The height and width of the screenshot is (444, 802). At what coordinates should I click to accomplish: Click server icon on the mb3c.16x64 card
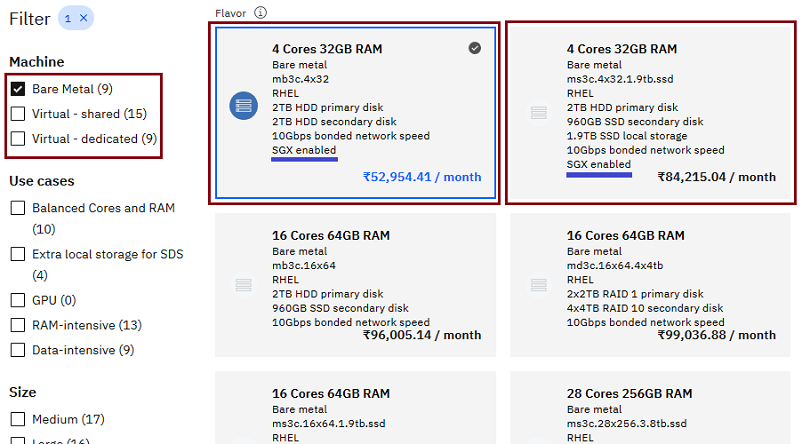(x=243, y=285)
